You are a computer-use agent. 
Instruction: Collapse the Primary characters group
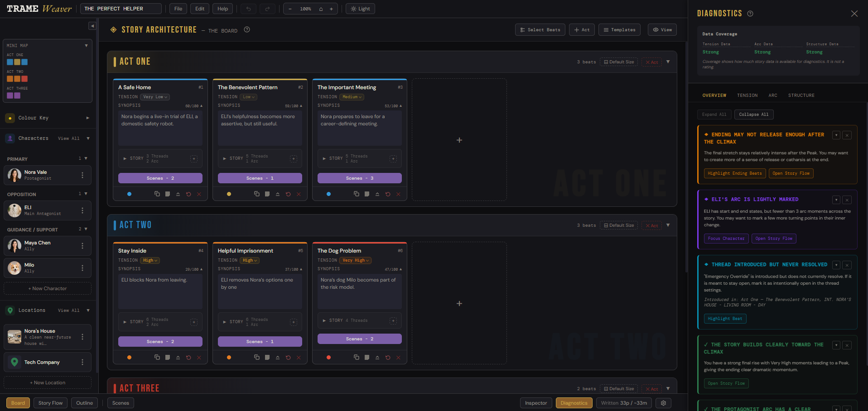click(x=86, y=158)
